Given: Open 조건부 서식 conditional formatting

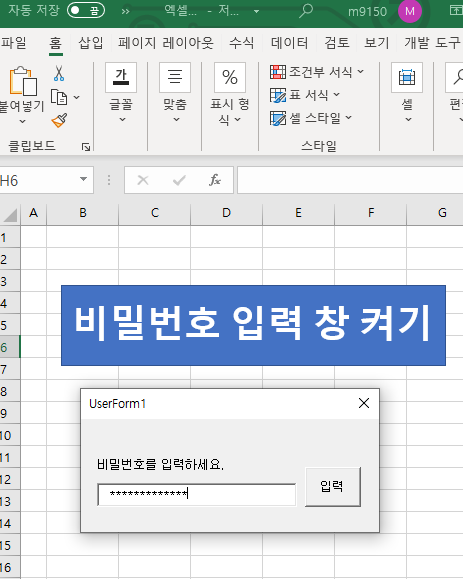Looking at the screenshot, I should click(317, 72).
